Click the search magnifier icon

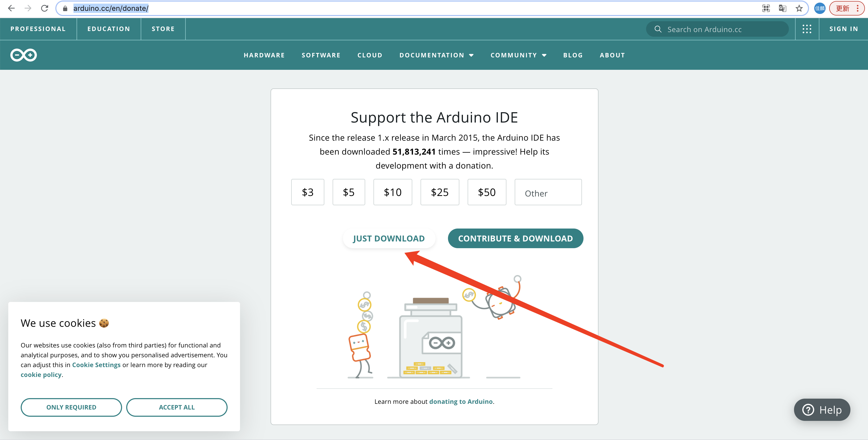[658, 29]
